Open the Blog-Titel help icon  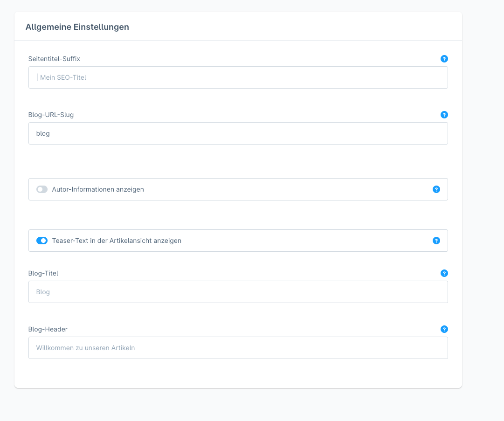click(444, 273)
